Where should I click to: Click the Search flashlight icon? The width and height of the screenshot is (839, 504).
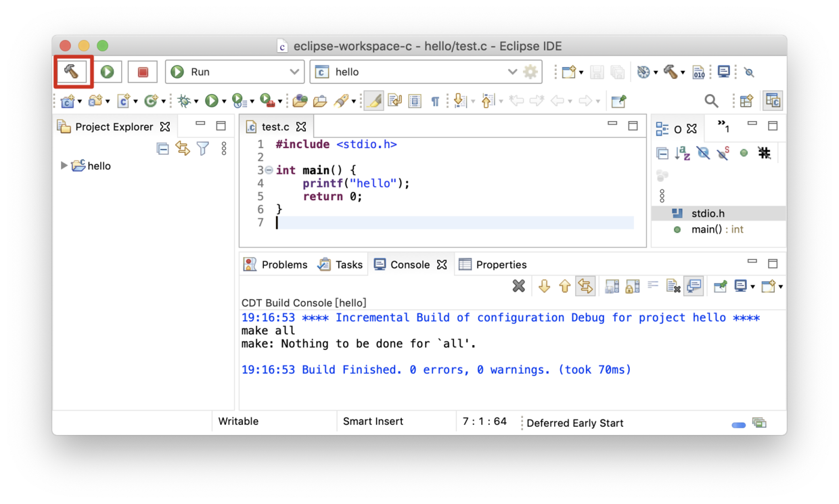(341, 101)
